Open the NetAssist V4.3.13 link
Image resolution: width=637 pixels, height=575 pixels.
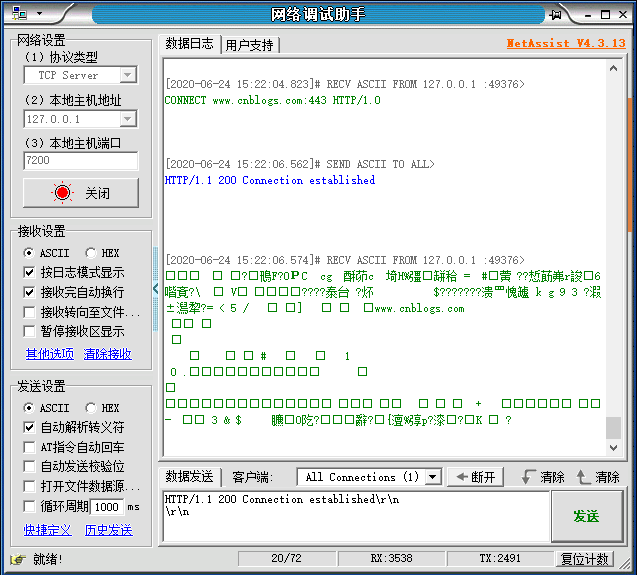coord(566,43)
